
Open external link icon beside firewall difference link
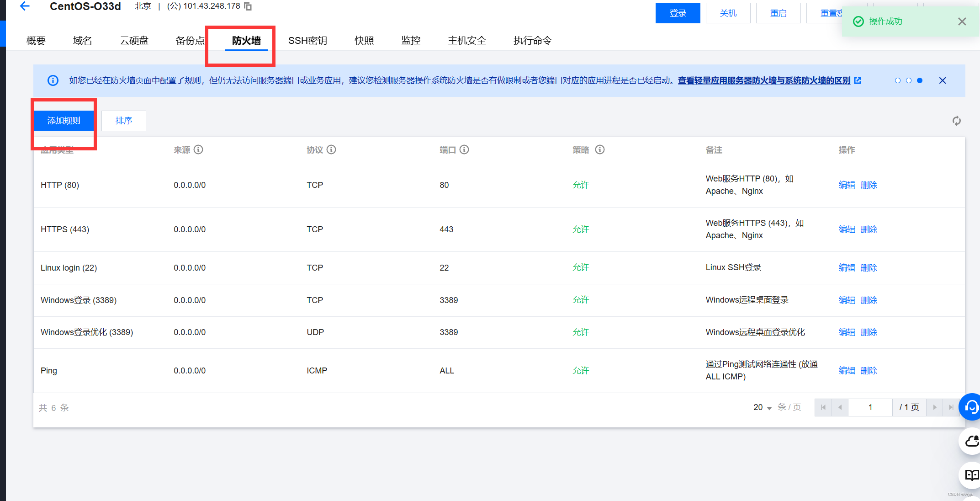click(858, 80)
